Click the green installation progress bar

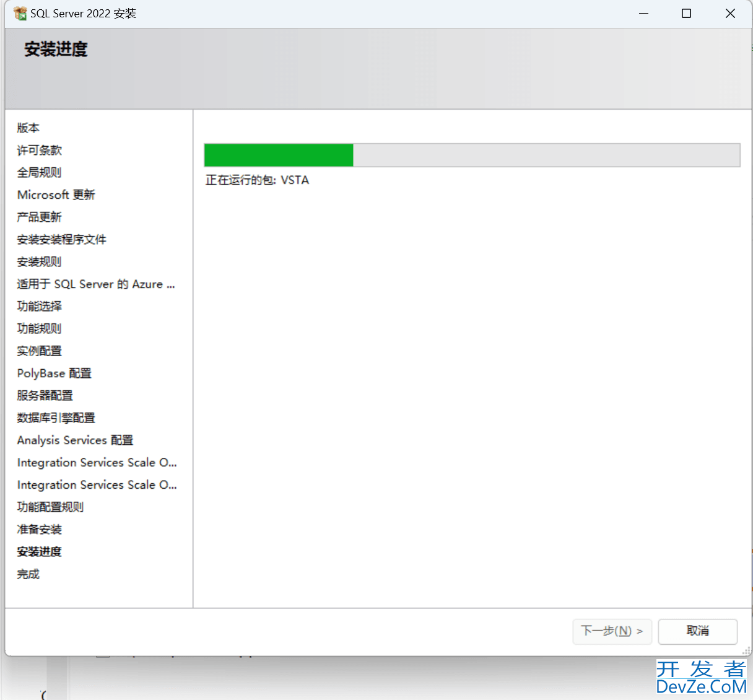(472, 155)
